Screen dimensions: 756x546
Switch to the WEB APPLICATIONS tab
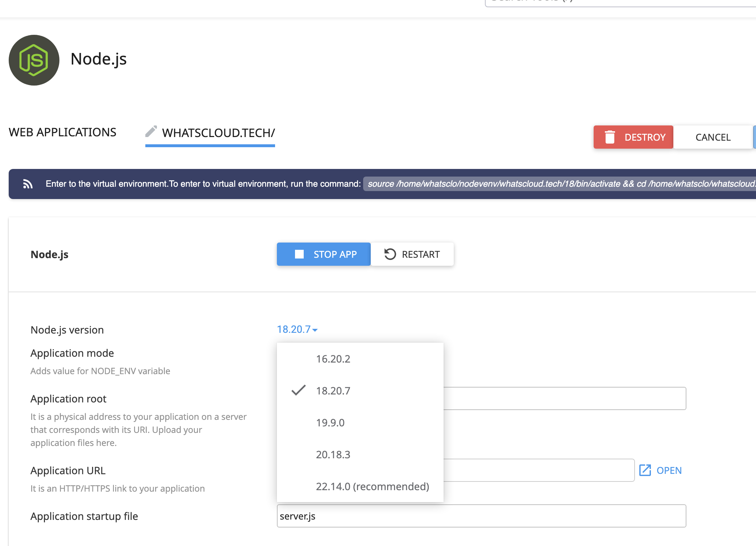(x=62, y=132)
